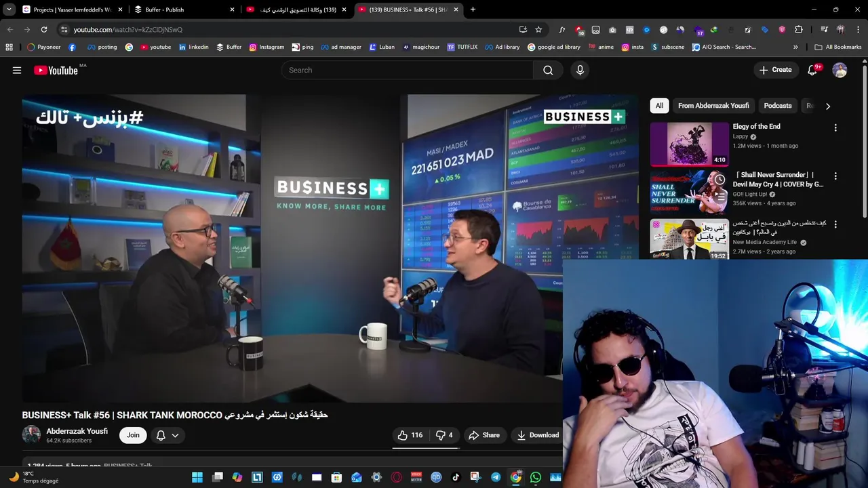Image resolution: width=868 pixels, height=488 pixels.
Task: Open a new browser tab
Action: coord(473,9)
